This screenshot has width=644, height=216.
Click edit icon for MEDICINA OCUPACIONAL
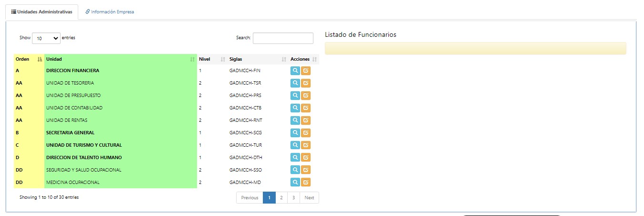(x=306, y=183)
